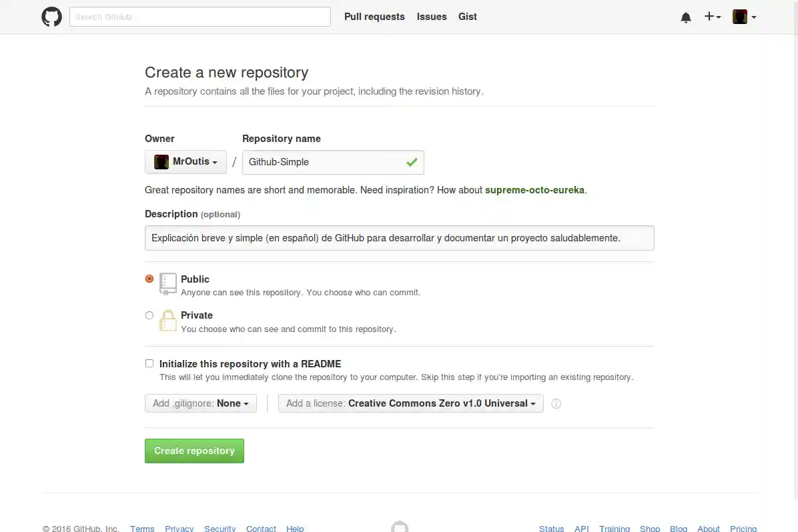Select the Public repository radio button

click(149, 279)
